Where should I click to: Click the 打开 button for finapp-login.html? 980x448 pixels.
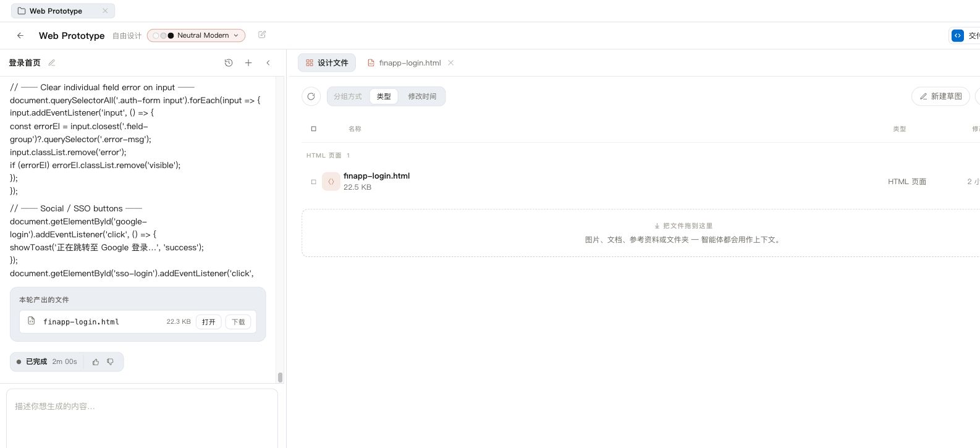pyautogui.click(x=209, y=321)
